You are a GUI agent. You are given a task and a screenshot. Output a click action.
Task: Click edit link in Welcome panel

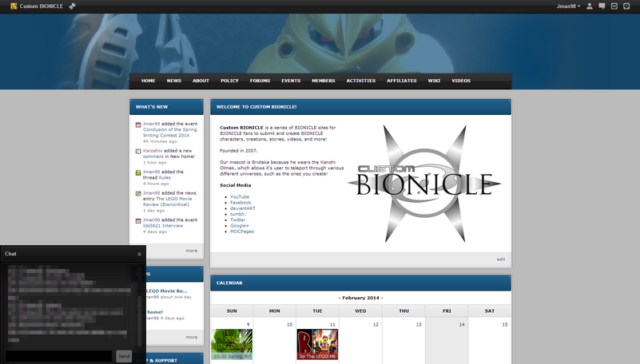501,259
